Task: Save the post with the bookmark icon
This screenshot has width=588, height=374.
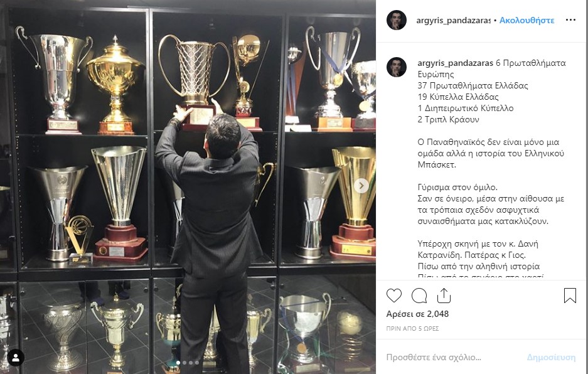Action: click(x=570, y=295)
